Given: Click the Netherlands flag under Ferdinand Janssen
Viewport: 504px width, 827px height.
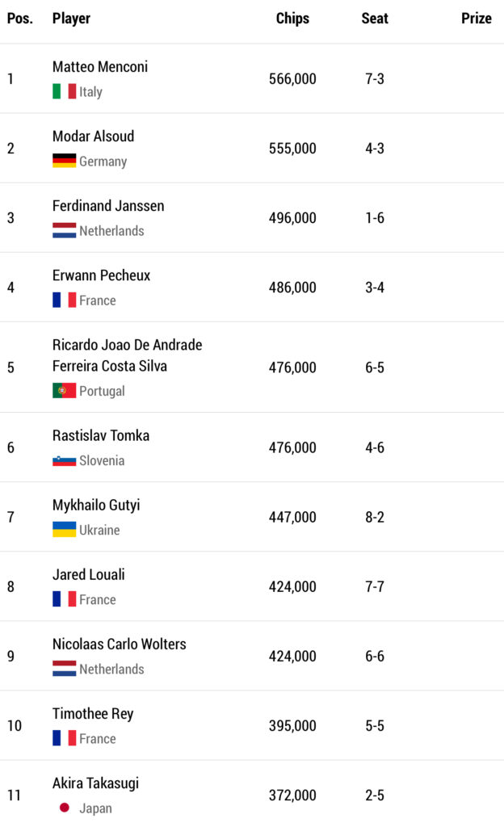Looking at the screenshot, I should (x=65, y=230).
